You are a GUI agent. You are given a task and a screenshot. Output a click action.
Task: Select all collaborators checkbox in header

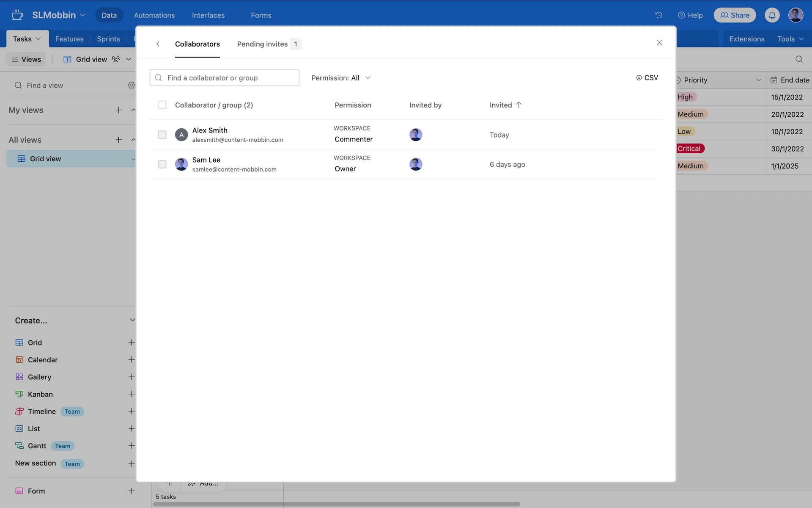point(162,105)
